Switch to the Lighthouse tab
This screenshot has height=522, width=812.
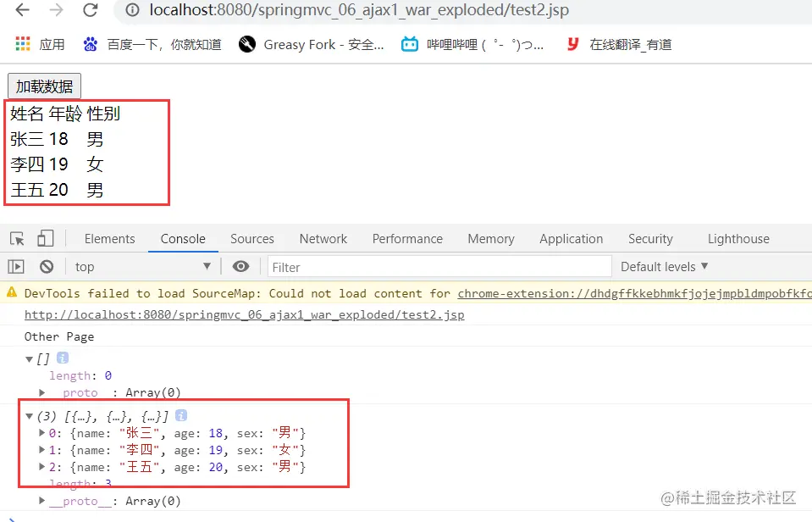[738, 238]
